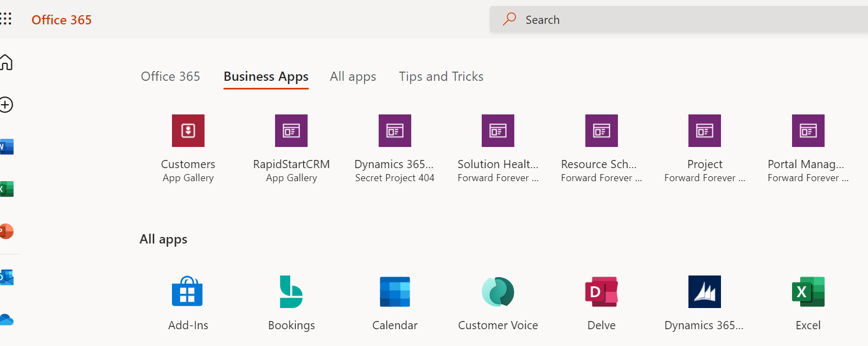Click the Bookings label
The height and width of the screenshot is (346, 868).
coord(291,326)
